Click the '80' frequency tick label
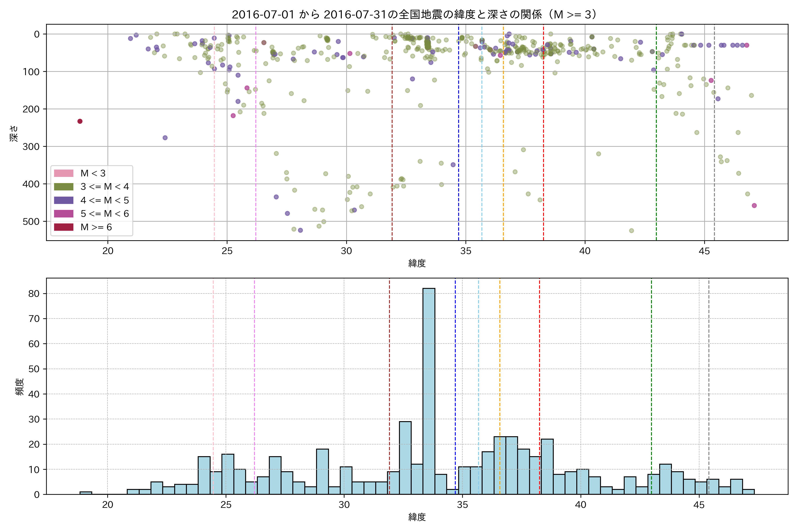The width and height of the screenshot is (798, 532). pos(34,293)
